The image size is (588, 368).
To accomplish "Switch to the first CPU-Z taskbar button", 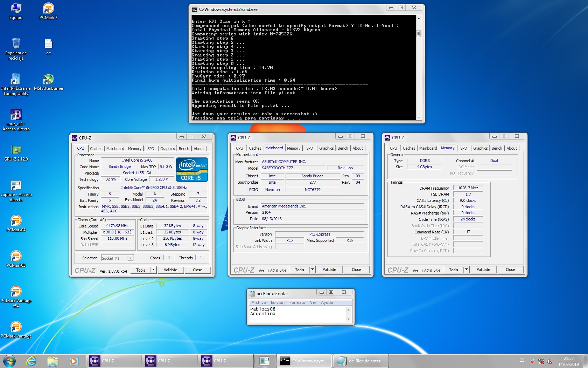I will click(x=114, y=361).
